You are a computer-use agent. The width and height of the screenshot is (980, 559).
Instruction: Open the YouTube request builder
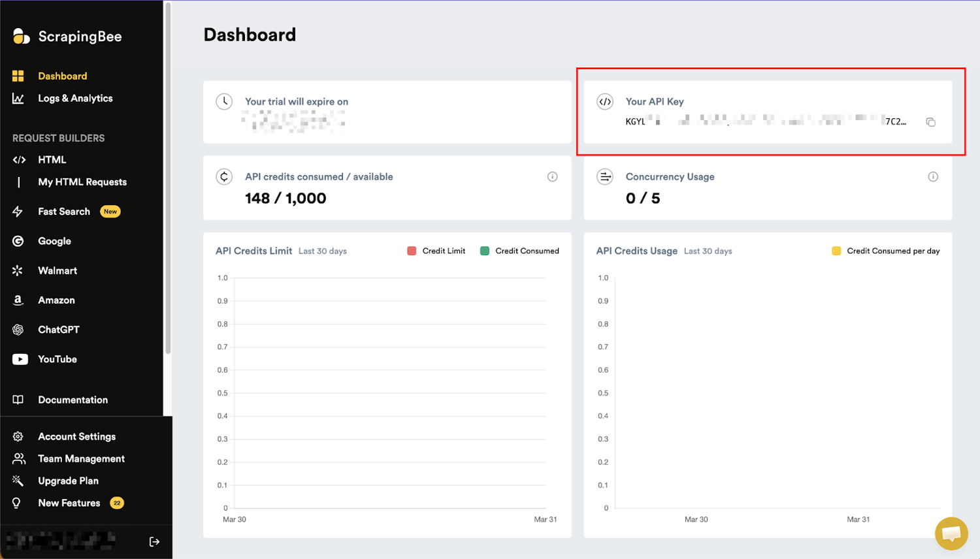[x=57, y=359]
